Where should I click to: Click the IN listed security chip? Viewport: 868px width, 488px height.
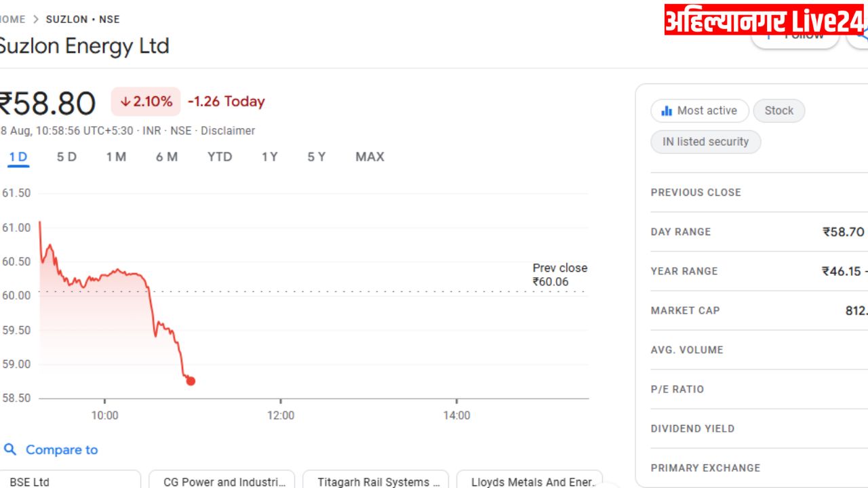click(705, 142)
